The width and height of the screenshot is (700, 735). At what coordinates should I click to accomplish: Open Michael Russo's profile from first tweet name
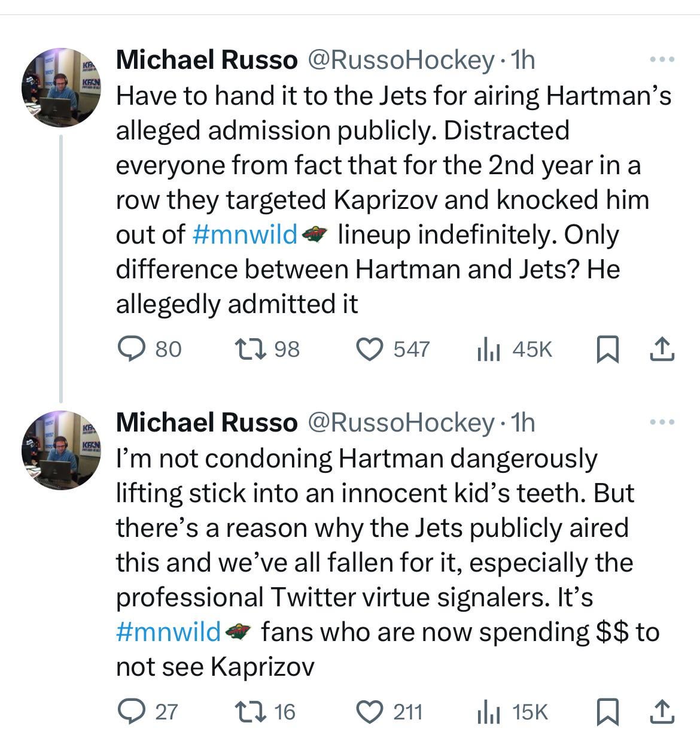pos(206,59)
